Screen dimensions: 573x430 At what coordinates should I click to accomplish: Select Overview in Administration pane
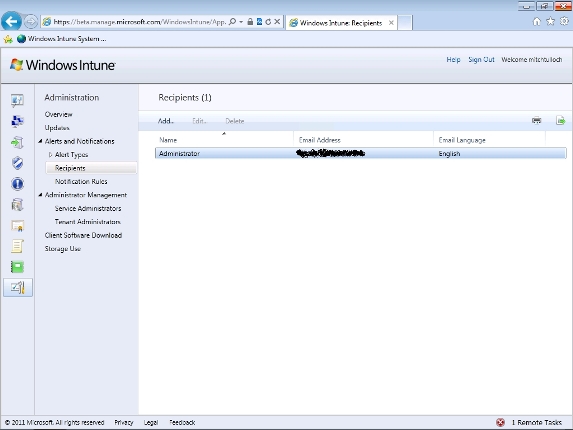58,114
